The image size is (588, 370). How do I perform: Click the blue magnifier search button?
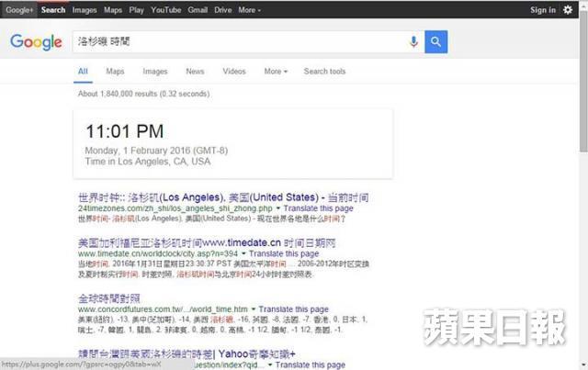tap(435, 41)
